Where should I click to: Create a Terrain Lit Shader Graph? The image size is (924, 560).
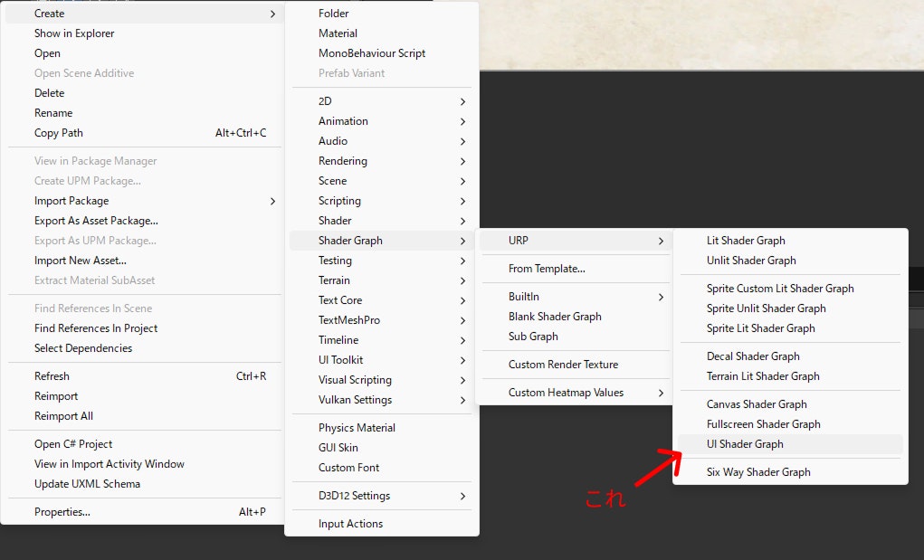790,376
